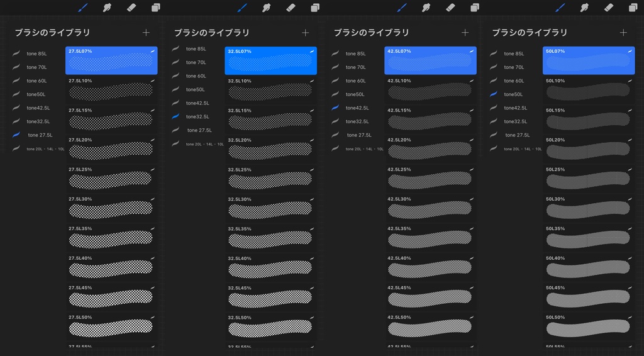Choose the 42.5L07% brush

[430, 60]
